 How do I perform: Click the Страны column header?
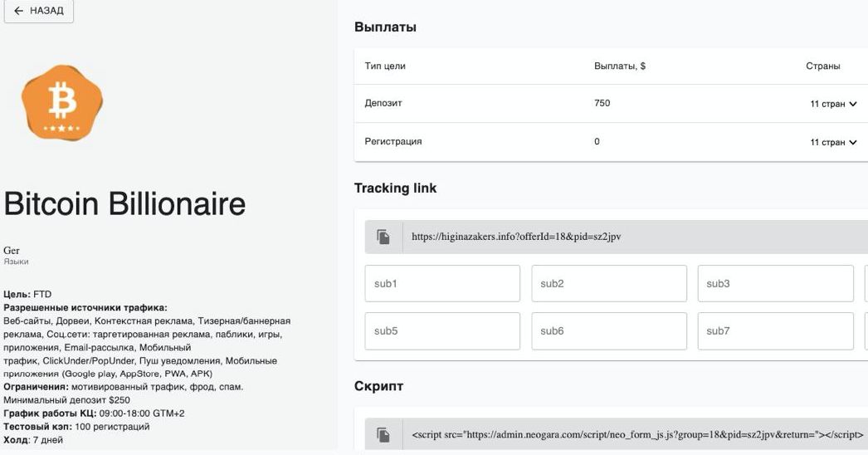[x=822, y=66]
